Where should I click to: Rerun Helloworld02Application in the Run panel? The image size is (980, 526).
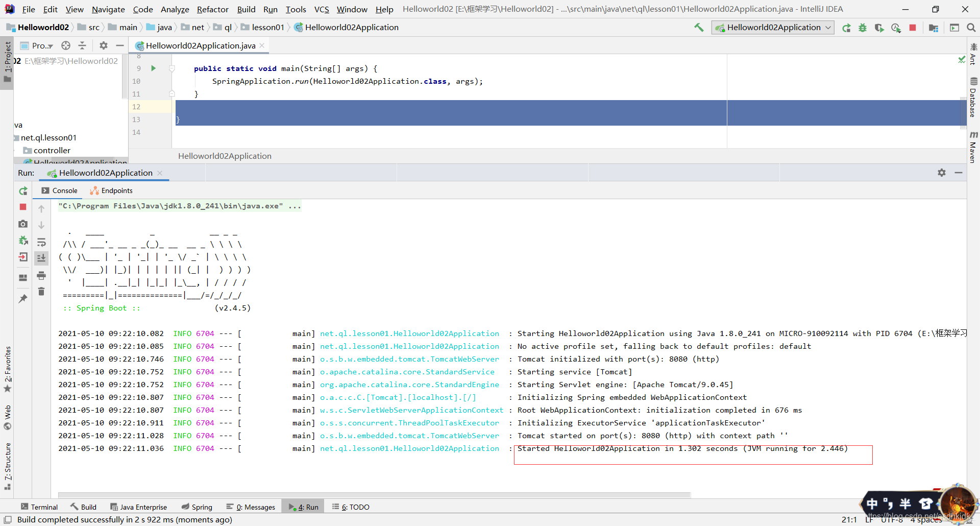(23, 191)
